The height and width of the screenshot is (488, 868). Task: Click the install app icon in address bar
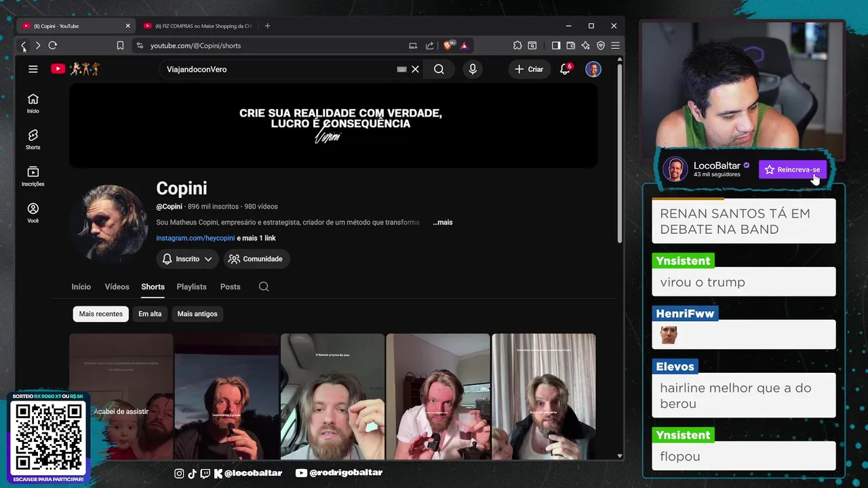(x=413, y=45)
